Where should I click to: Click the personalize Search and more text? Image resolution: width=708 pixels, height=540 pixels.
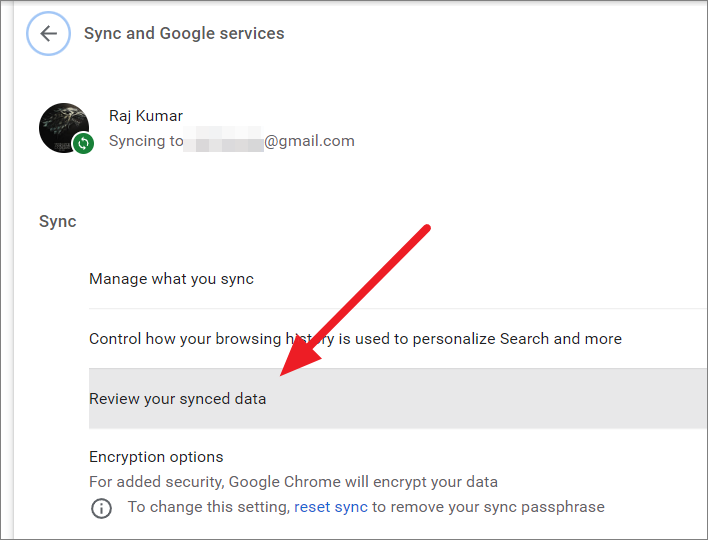click(517, 339)
